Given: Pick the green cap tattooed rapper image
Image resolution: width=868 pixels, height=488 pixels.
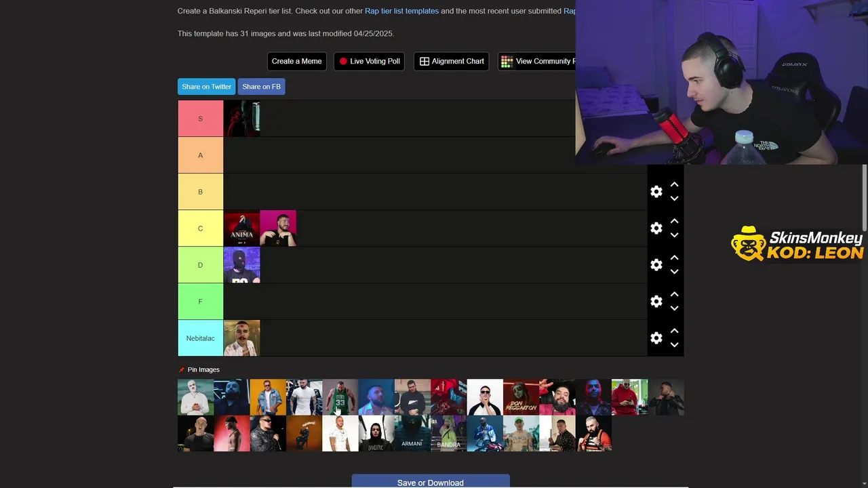Looking at the screenshot, I should [521, 433].
